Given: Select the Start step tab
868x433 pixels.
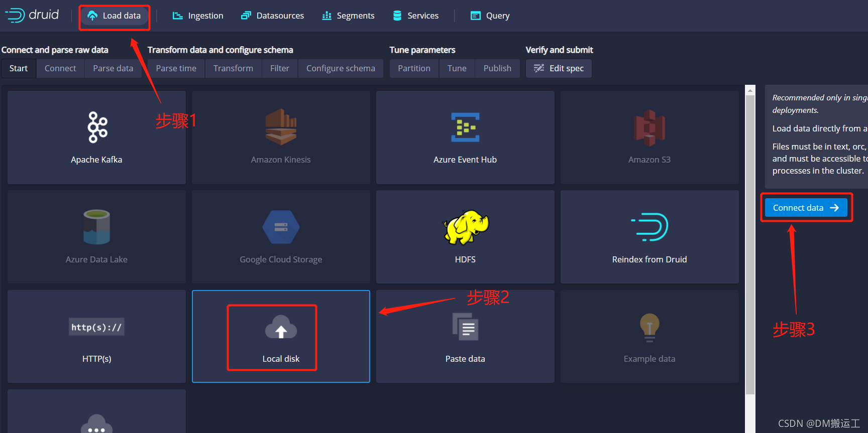Looking at the screenshot, I should [19, 68].
